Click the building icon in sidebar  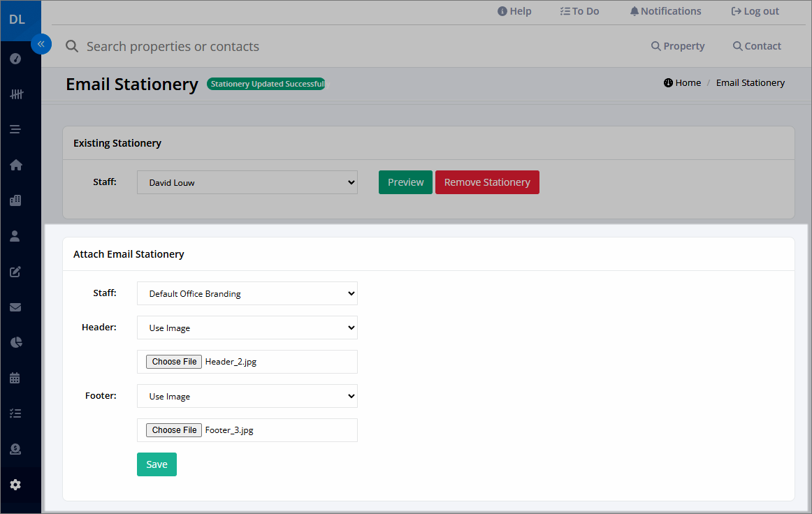point(15,200)
